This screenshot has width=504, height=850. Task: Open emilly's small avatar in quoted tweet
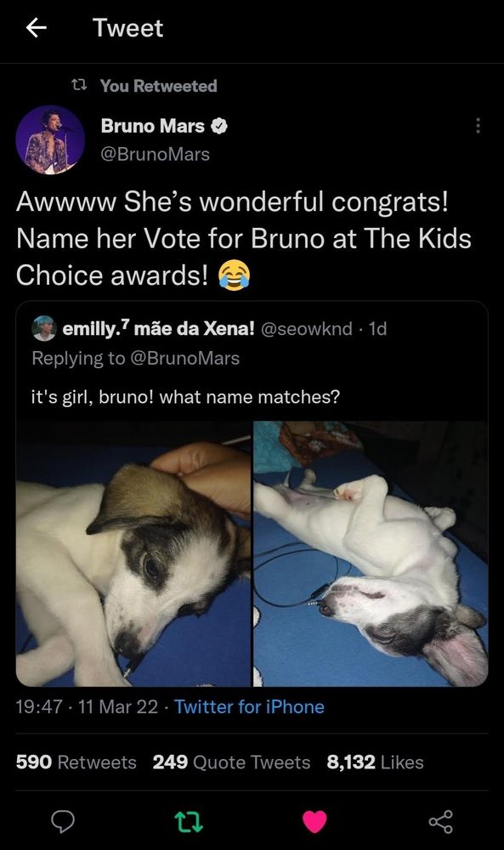pos(44,328)
